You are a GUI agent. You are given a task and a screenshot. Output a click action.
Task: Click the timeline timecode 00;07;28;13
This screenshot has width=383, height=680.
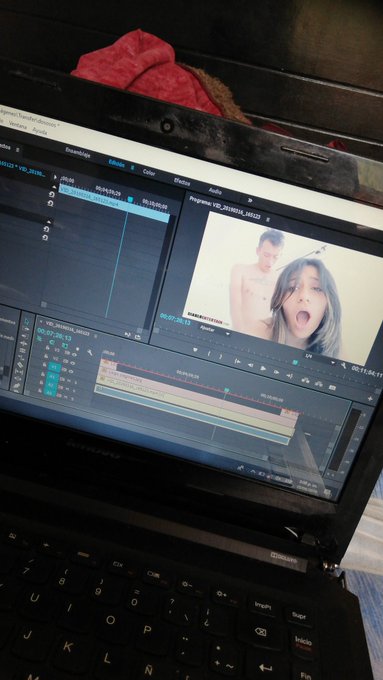pos(54,335)
